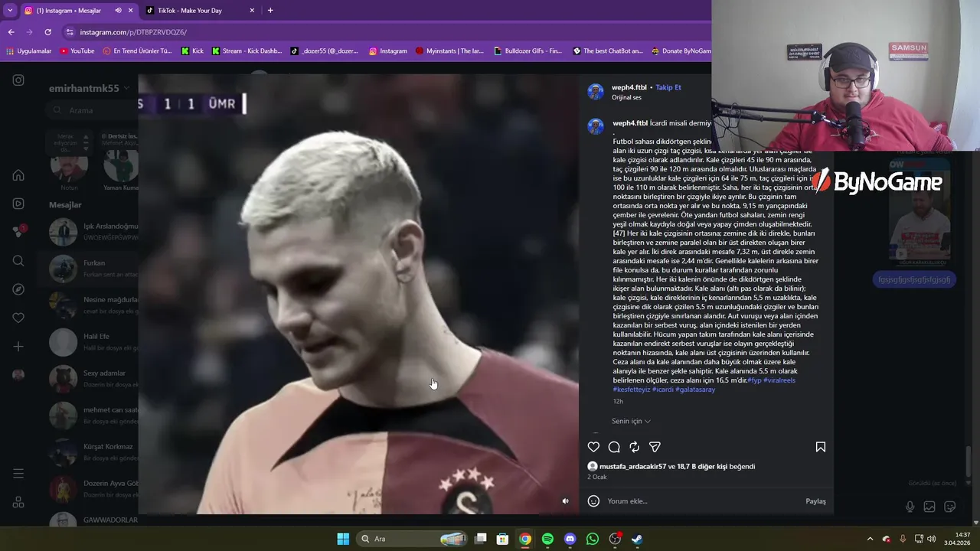Go back with the browser back arrow
Screen dimensions: 980x551
coord(11,32)
